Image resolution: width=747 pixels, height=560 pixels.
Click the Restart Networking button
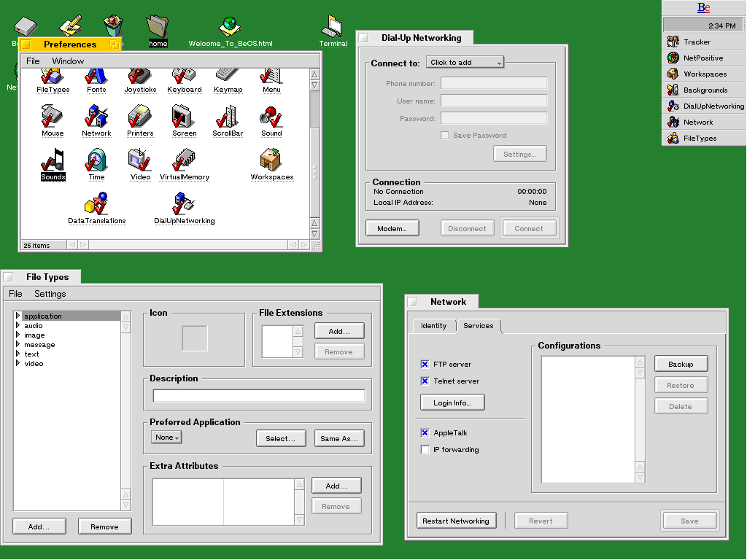pos(455,521)
